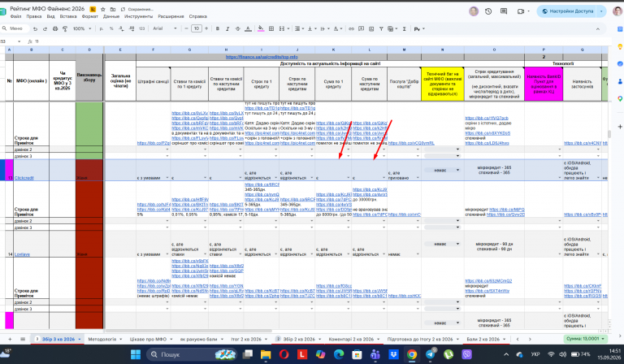Screen dimensions: 624x364
Task: Open the finance.ua top-mfo link
Action: 262,57
